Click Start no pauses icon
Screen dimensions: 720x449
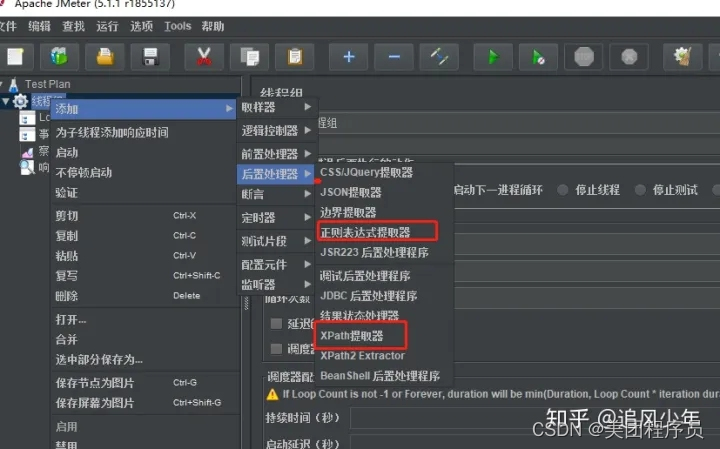(538, 57)
